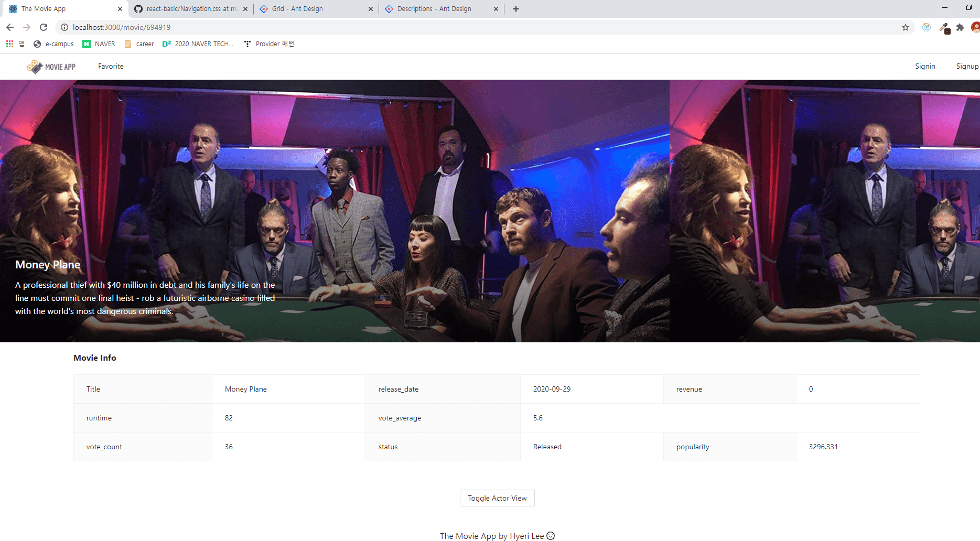Image resolution: width=980 pixels, height=541 pixels.
Task: Open the e-campus bookmark
Action: pyautogui.click(x=53, y=44)
